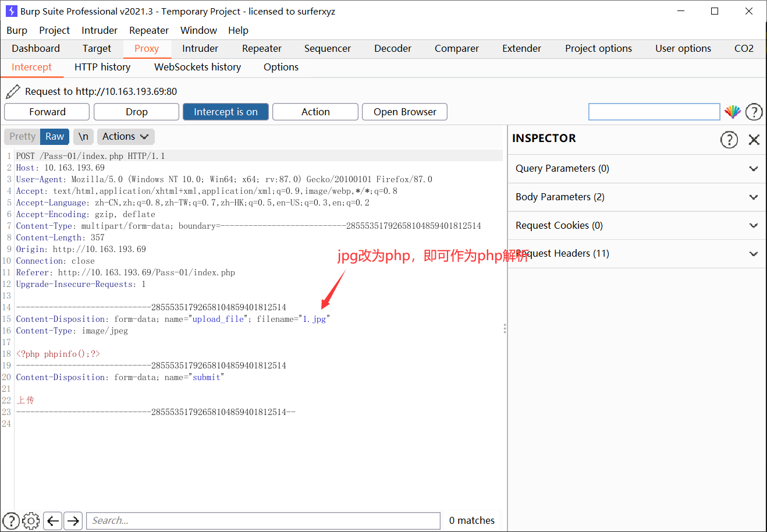Click the search help icon at bottom
767x532 pixels.
11,520
